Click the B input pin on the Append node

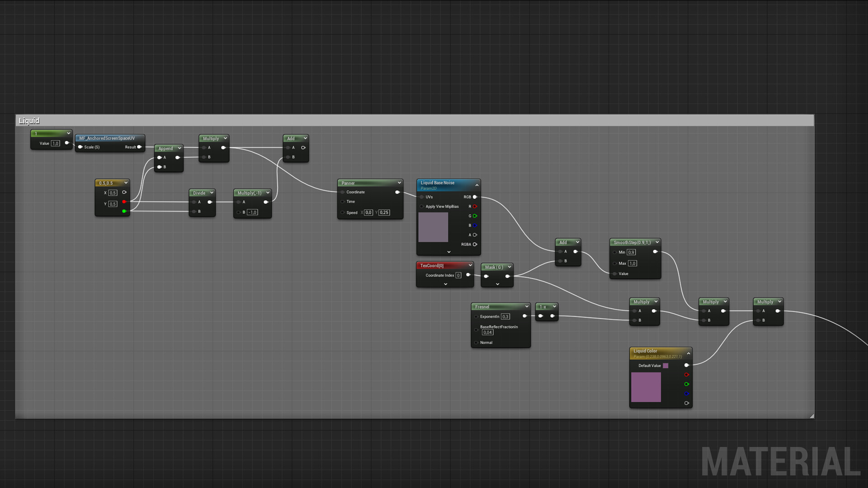pos(159,167)
